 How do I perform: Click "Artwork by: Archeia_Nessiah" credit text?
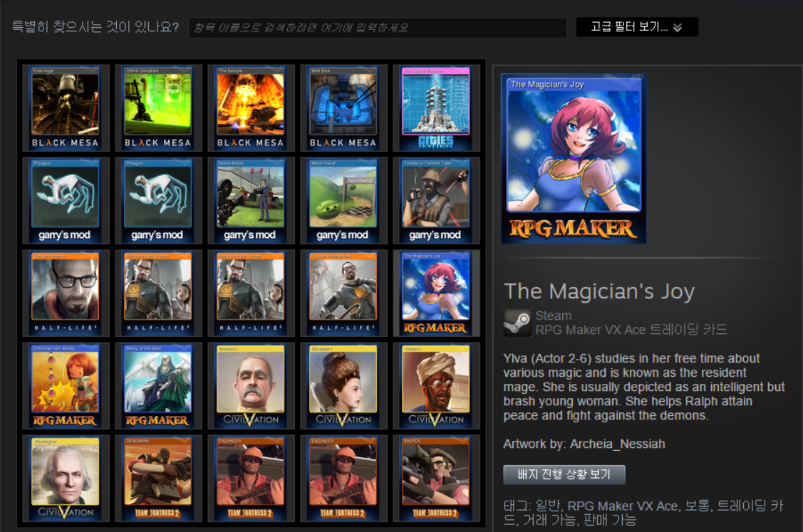pos(584,444)
